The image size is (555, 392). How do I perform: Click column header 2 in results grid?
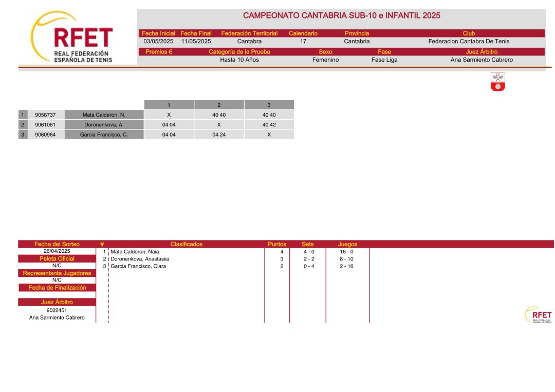coord(219,105)
